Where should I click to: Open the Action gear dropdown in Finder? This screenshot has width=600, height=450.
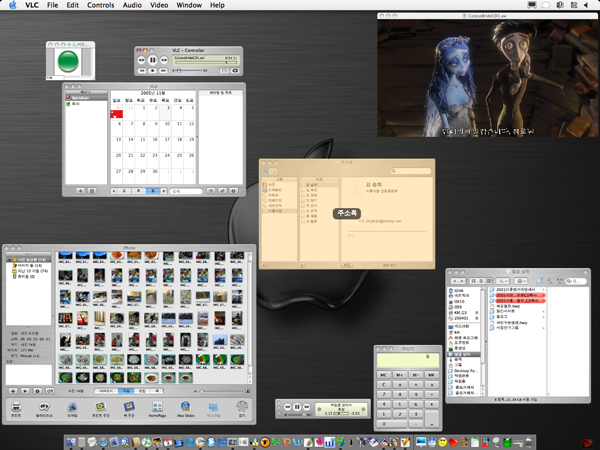coord(520,281)
